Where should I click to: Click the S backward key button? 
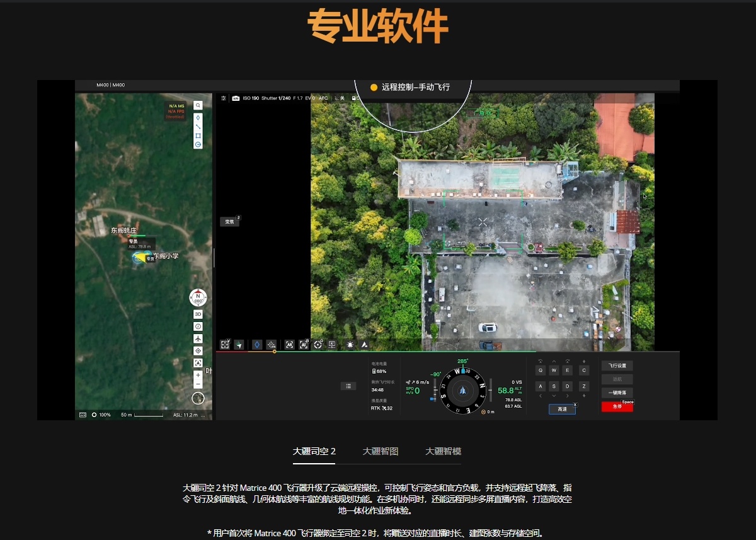tap(554, 386)
